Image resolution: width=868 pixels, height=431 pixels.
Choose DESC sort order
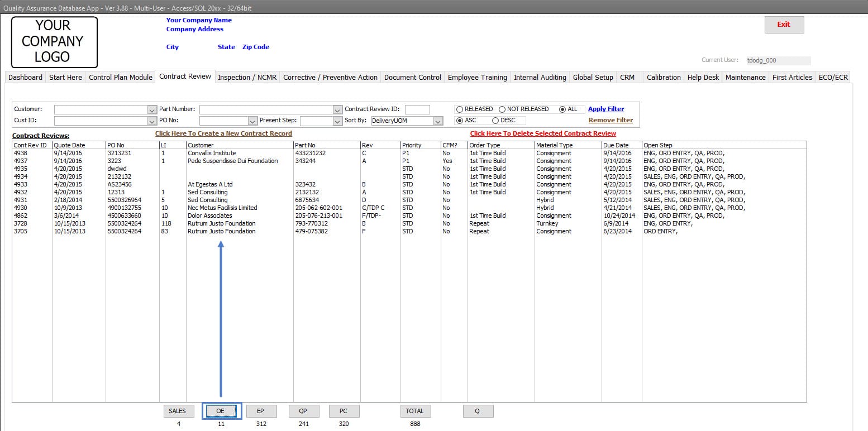tap(495, 121)
